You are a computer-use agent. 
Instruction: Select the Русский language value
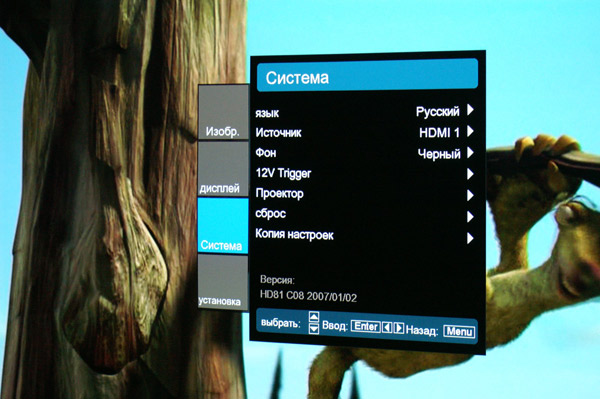click(x=438, y=112)
